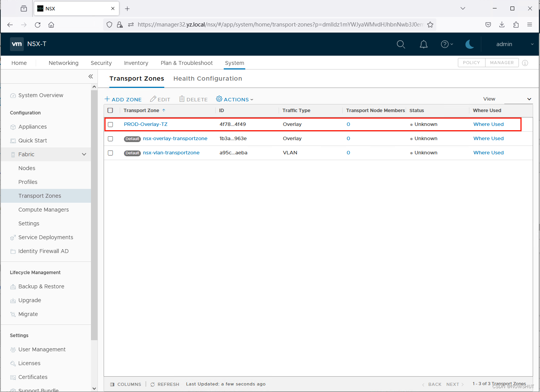Go back in browser history
This screenshot has width=540, height=392.
[x=10, y=25]
